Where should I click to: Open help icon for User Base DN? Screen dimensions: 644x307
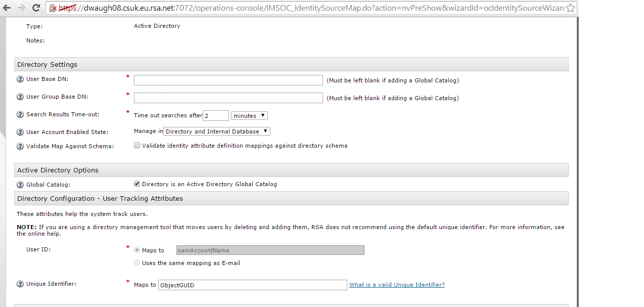tap(20, 79)
